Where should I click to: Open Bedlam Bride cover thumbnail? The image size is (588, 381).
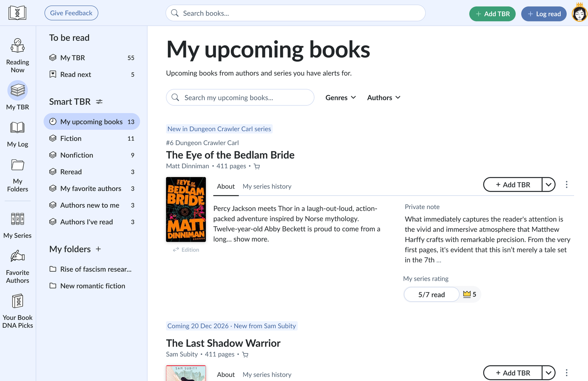[186, 209]
